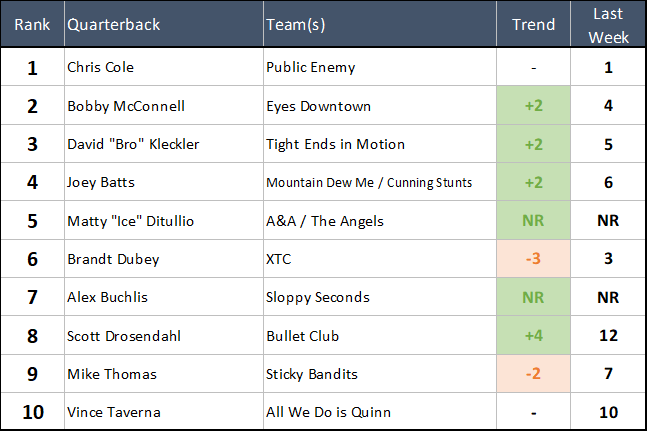
Task: Select the Trend column header
Action: (533, 25)
